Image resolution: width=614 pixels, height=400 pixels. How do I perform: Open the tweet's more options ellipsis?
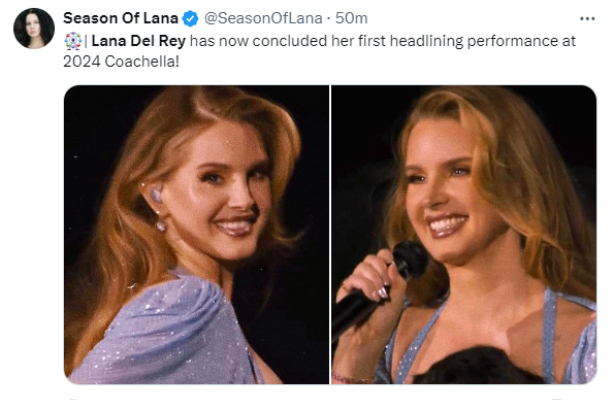click(x=587, y=19)
